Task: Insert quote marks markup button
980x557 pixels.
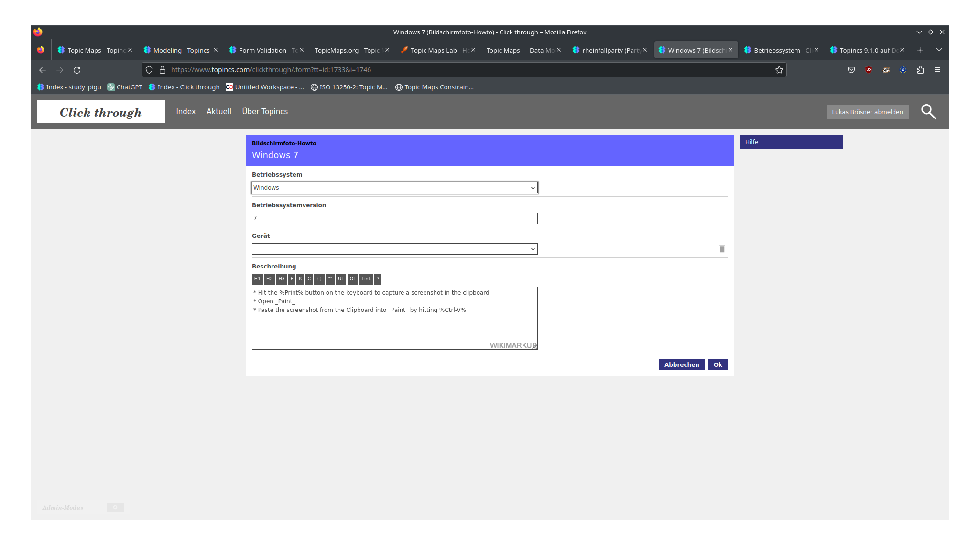Action: (x=330, y=279)
